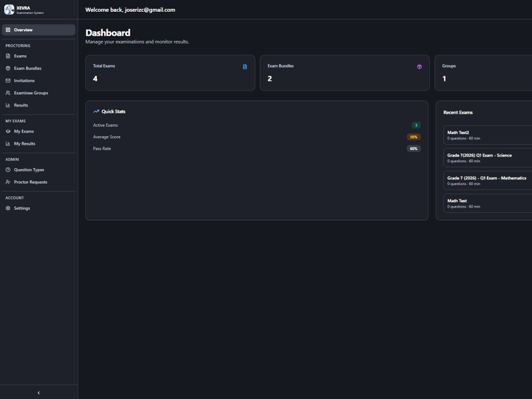Open Examinee Groups page

[x=38, y=93]
